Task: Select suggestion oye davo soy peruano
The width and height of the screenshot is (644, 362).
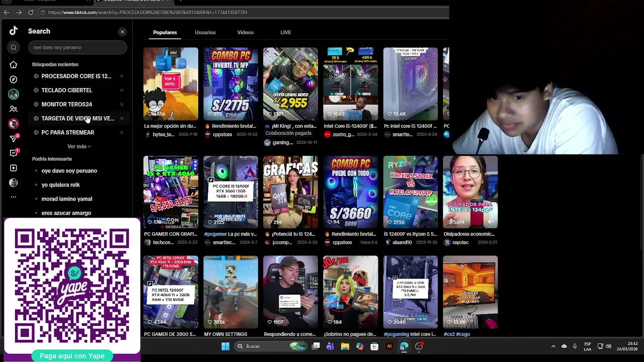Action: tap(69, 171)
